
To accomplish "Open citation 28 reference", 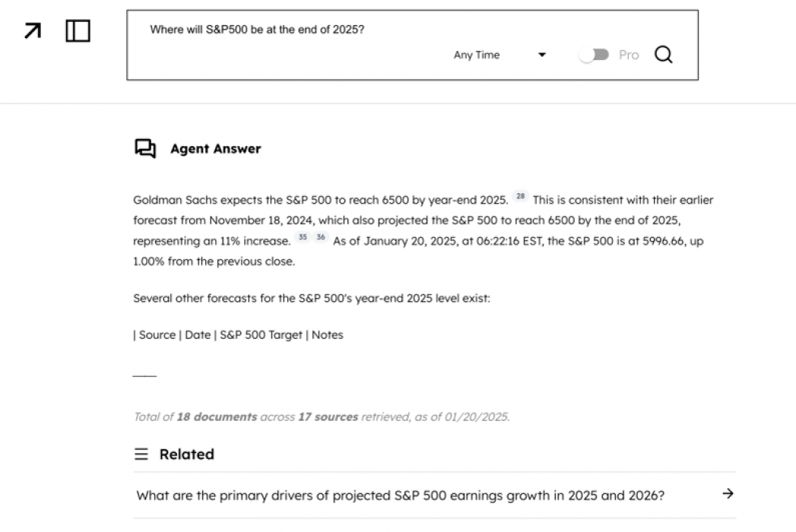I will click(x=520, y=196).
